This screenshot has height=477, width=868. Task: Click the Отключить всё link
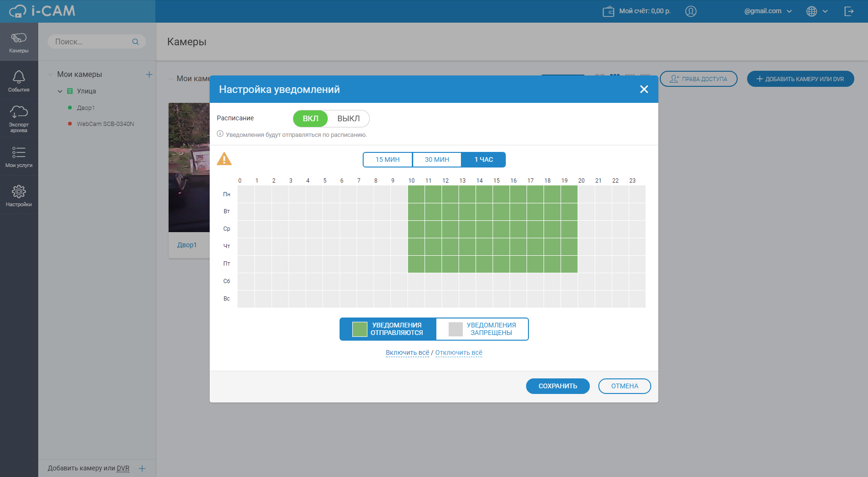coord(459,352)
